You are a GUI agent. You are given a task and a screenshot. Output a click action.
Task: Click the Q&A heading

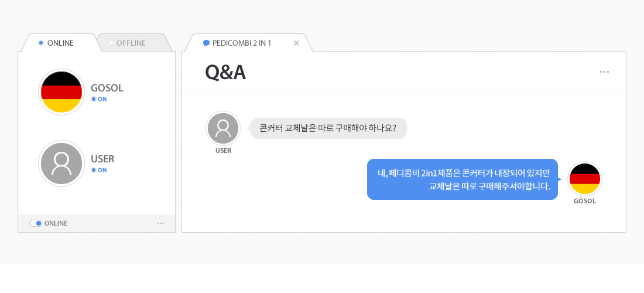(x=225, y=72)
